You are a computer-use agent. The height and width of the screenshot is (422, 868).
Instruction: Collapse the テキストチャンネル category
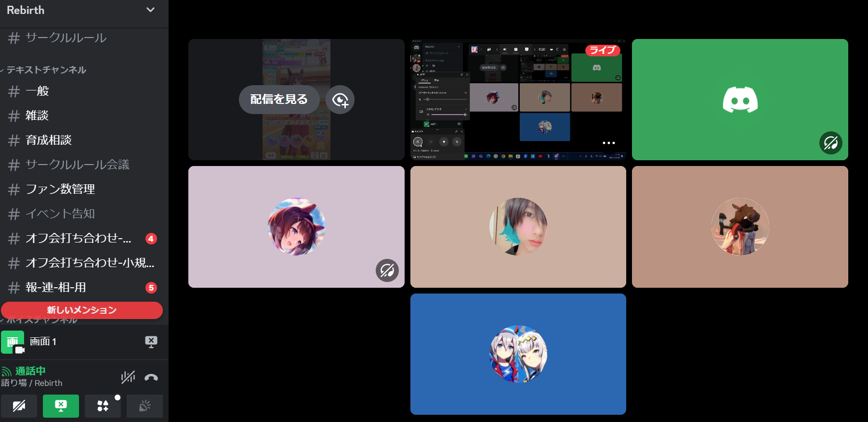(x=46, y=70)
